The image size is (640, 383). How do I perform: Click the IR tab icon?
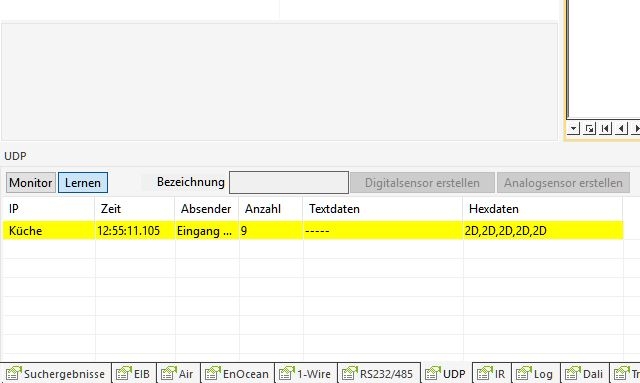(484, 373)
